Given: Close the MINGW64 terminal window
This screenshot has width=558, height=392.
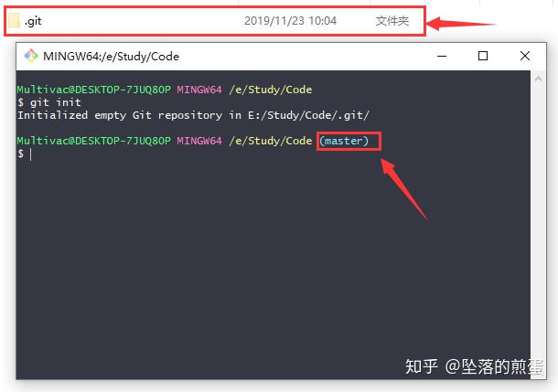Looking at the screenshot, I should pyautogui.click(x=525, y=56).
